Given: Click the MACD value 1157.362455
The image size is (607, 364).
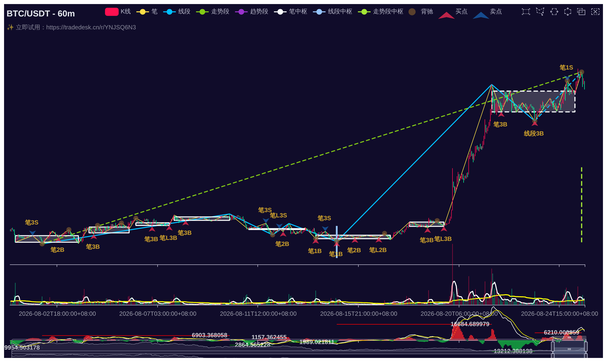Looking at the screenshot, I should [269, 337].
